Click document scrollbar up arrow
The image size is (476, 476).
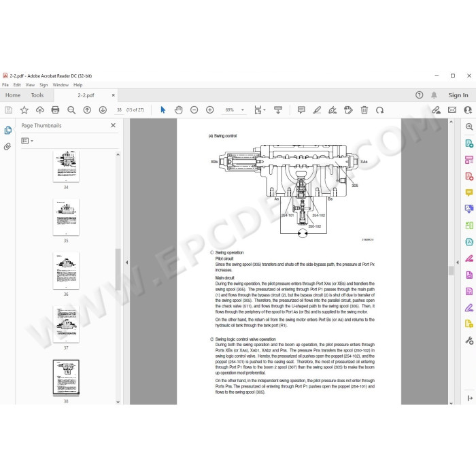(451, 122)
